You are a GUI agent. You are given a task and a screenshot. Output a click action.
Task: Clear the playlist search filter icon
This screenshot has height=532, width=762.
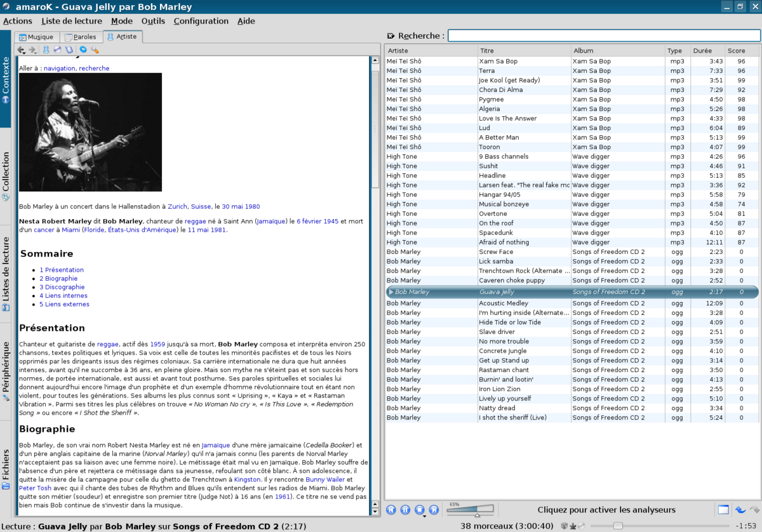[x=390, y=36]
